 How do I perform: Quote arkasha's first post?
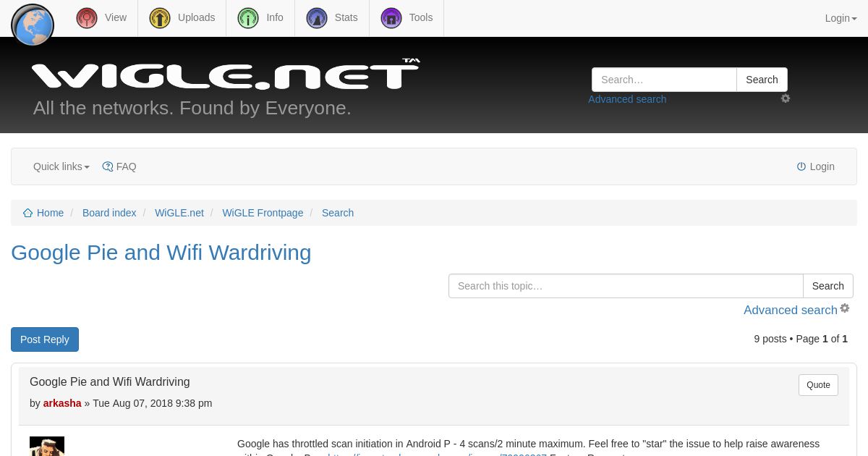click(818, 385)
